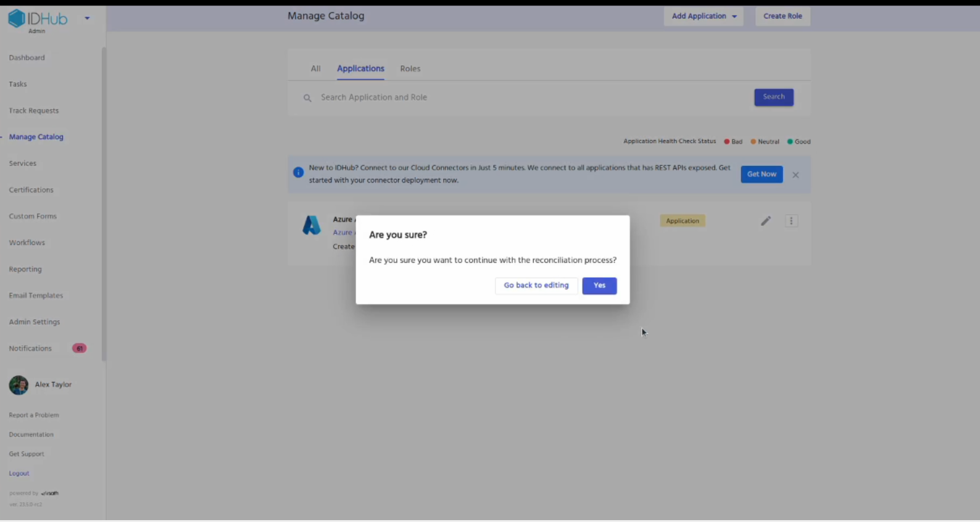Click the Logout link
The height and width of the screenshot is (522, 980).
[x=19, y=474]
